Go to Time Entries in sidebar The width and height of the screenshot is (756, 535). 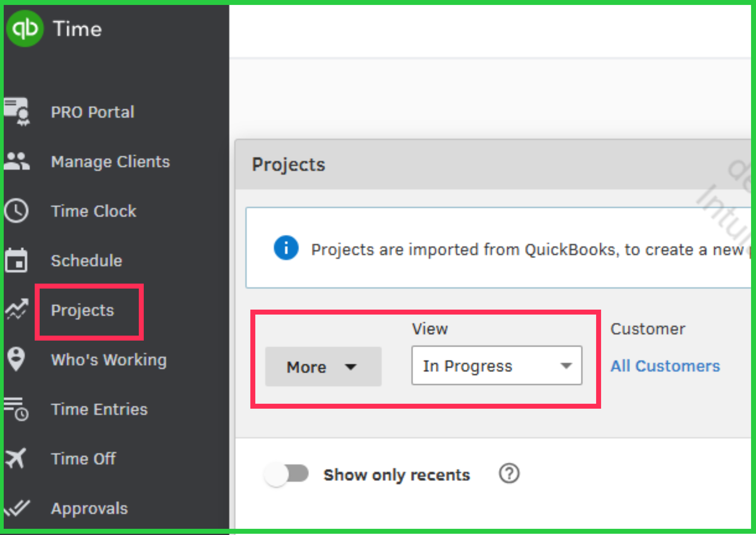[x=99, y=410]
